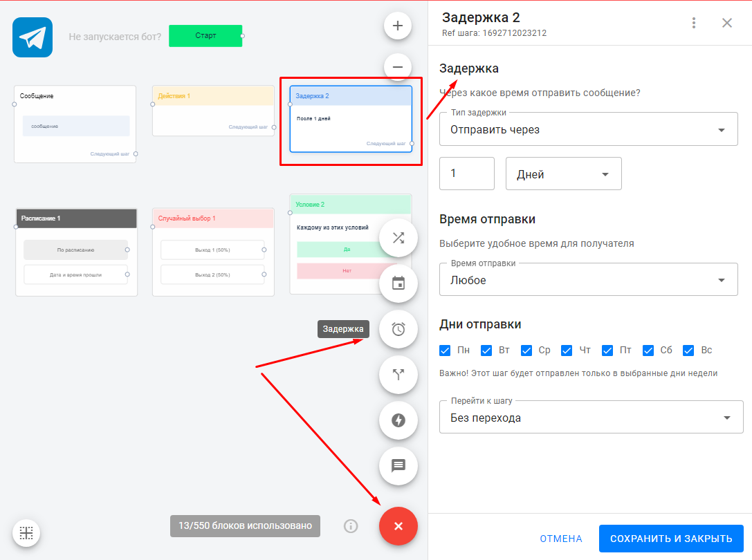
Task: Click the zoom in plus button
Action: [x=398, y=26]
